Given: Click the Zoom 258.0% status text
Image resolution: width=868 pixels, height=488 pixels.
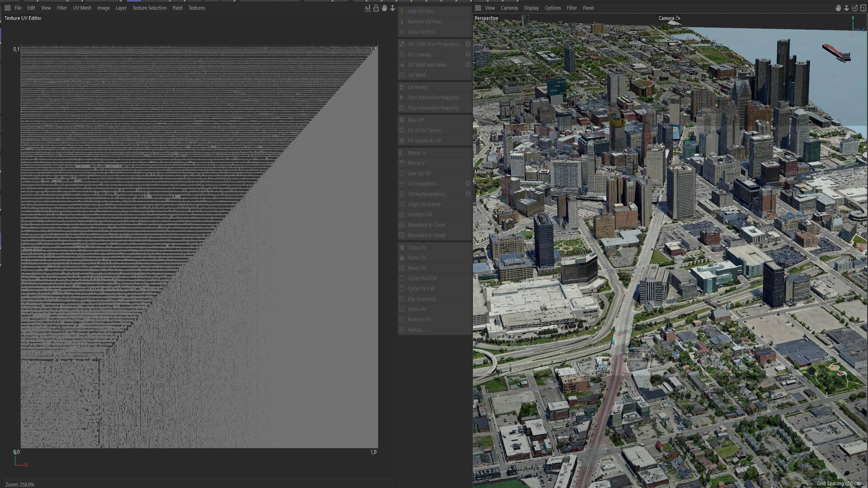Looking at the screenshot, I should [20, 484].
